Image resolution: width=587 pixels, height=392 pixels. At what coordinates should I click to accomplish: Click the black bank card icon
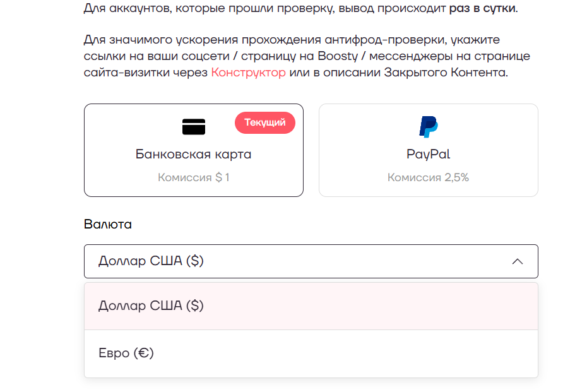(x=194, y=126)
